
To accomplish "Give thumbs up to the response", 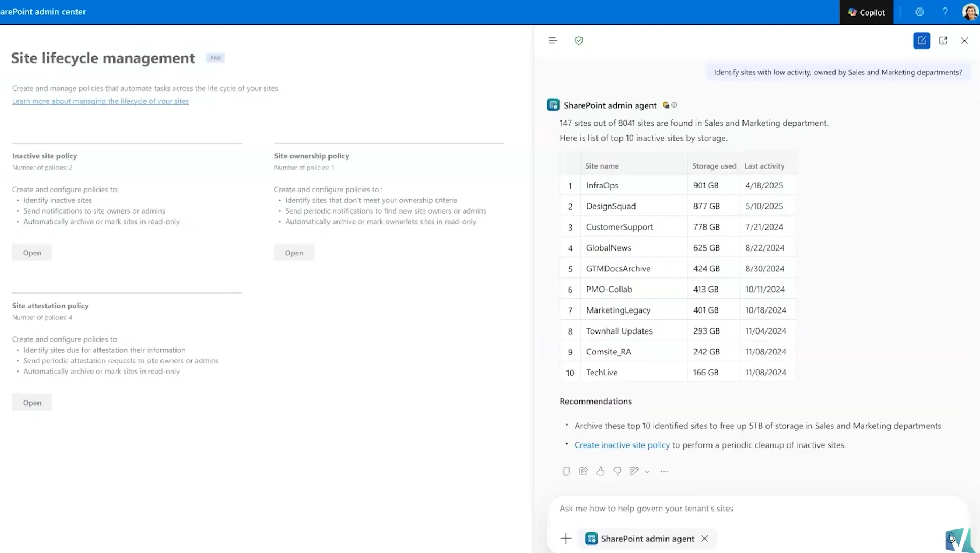I will click(600, 471).
